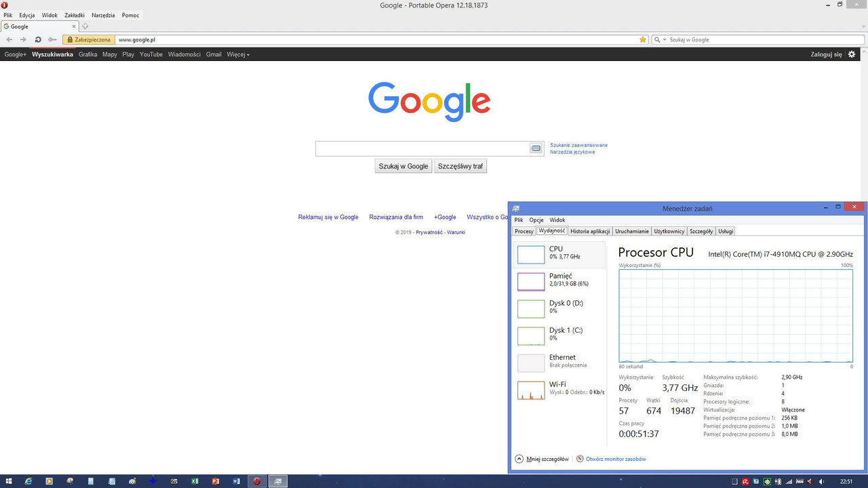This screenshot has width=868, height=488.
Task: Launch Excel from taskbar
Action: 195,481
